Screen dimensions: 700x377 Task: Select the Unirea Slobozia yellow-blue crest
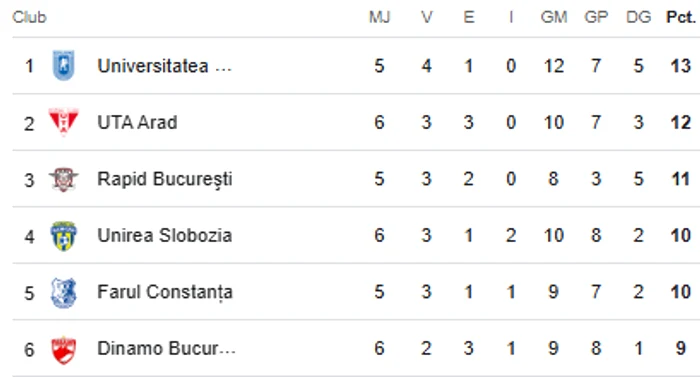pyautogui.click(x=63, y=235)
